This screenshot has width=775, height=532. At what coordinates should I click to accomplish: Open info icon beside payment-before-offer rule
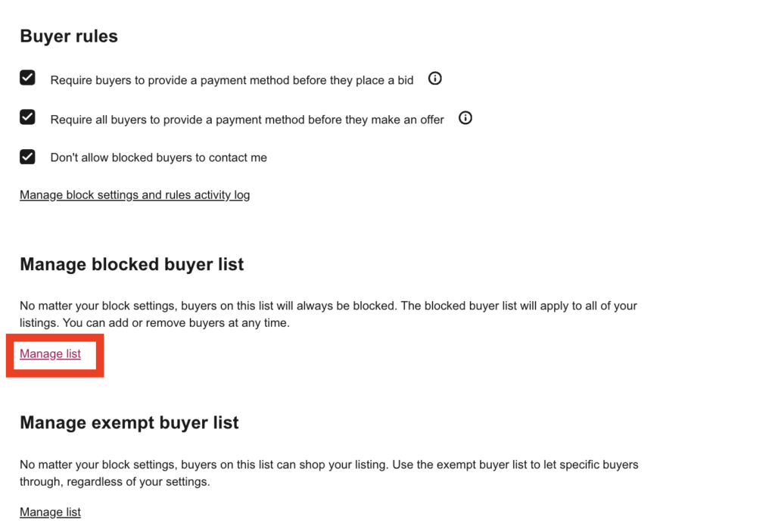click(465, 118)
